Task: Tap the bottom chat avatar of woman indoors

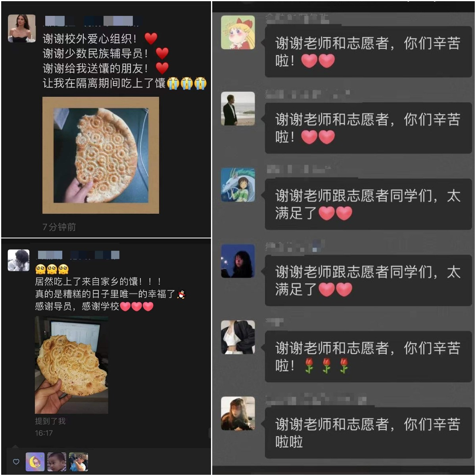Action: (238, 413)
